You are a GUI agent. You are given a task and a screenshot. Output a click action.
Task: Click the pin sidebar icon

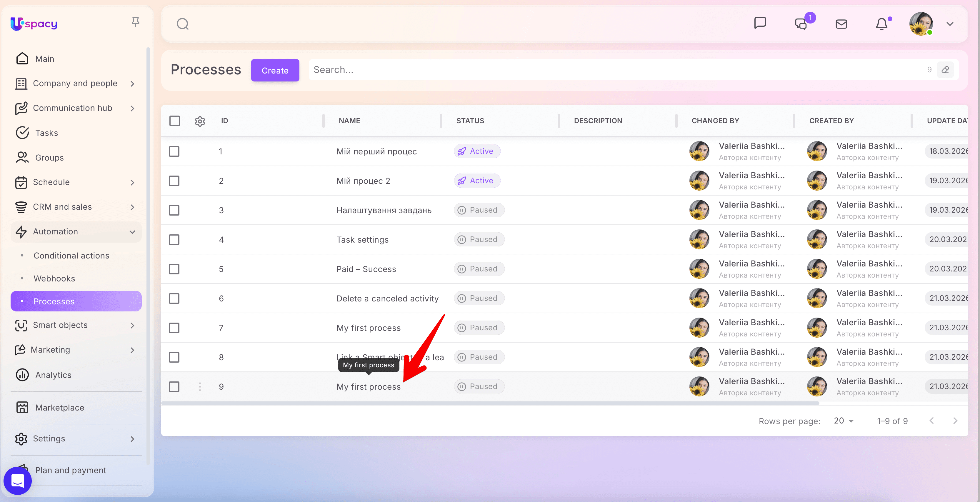click(x=135, y=22)
